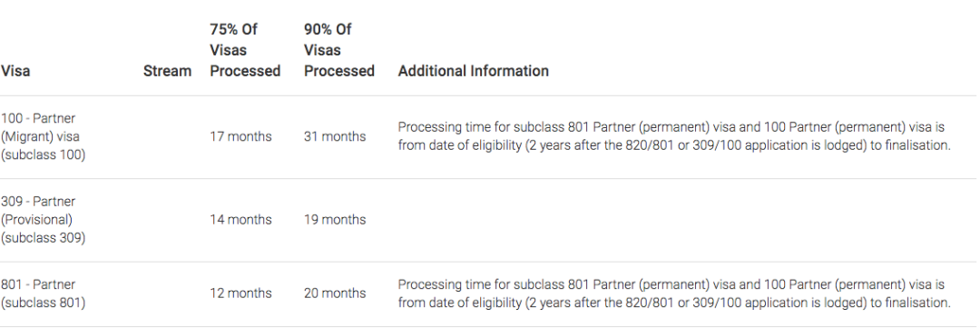Screen dimensions: 980x328
Task: Click the 20 months cell
Action: (335, 293)
